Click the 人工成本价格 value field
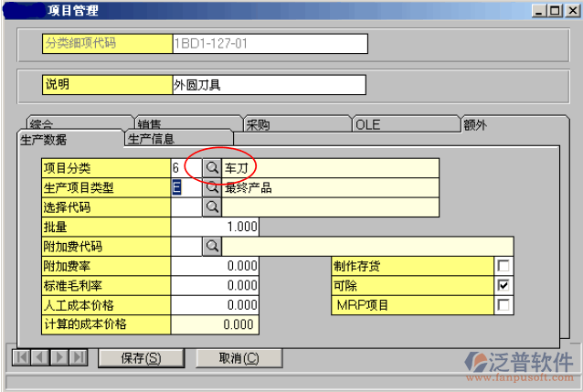 click(x=215, y=305)
